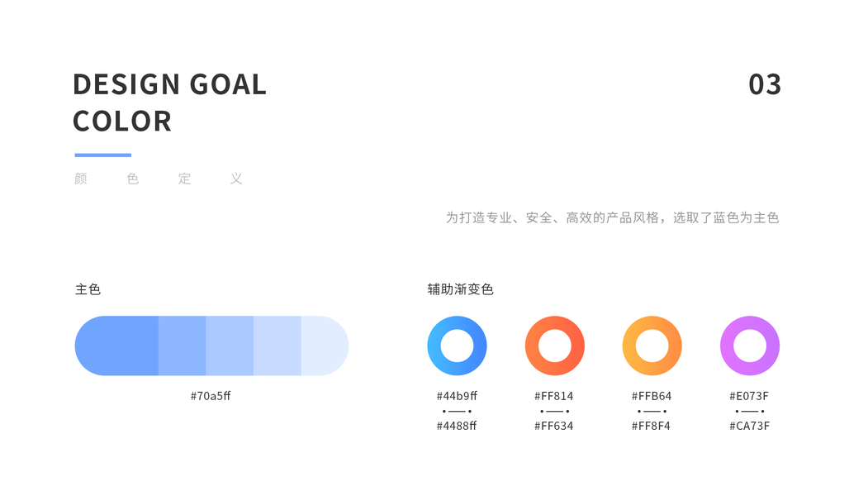Image resolution: width=868 pixels, height=496 pixels.
Task: Click the #4488ff hex code text
Action: click(x=457, y=426)
